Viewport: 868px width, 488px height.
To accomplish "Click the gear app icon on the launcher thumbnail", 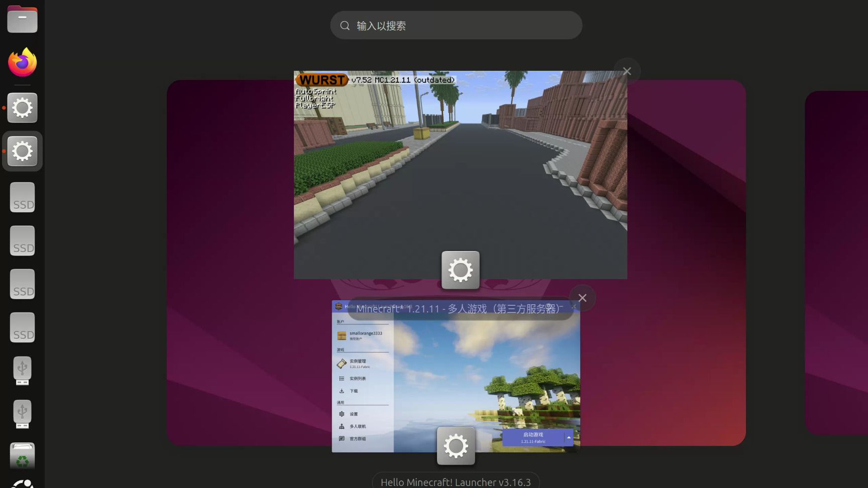I will pos(456,446).
